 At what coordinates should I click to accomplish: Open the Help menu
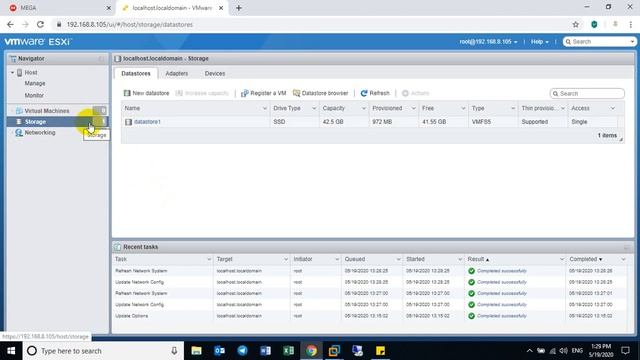(x=540, y=42)
